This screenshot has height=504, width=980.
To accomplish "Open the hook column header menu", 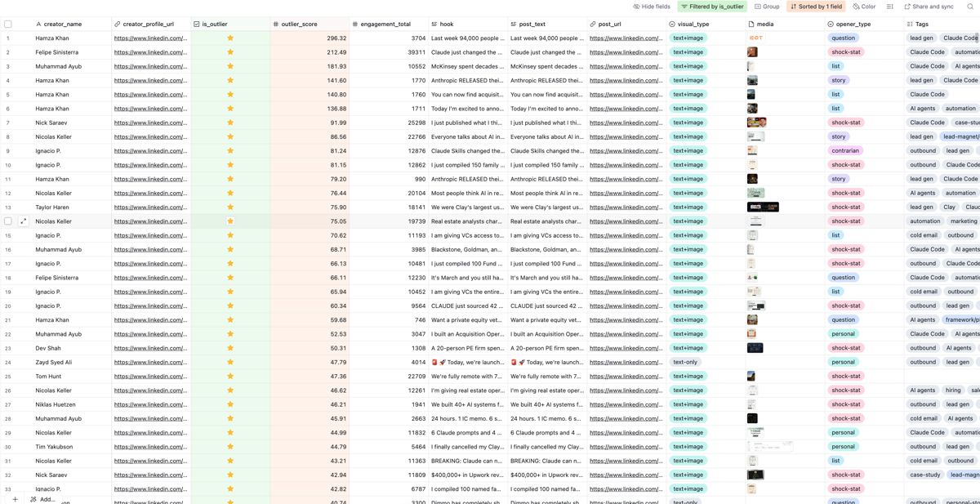I will point(468,25).
